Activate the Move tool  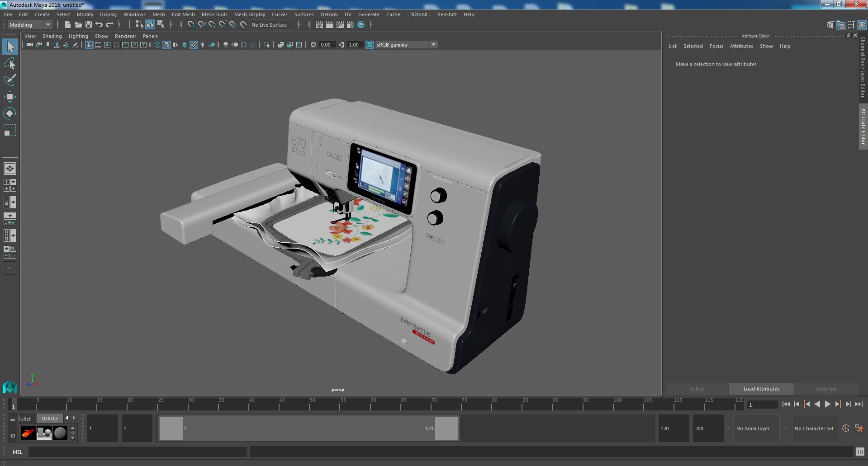click(10, 97)
